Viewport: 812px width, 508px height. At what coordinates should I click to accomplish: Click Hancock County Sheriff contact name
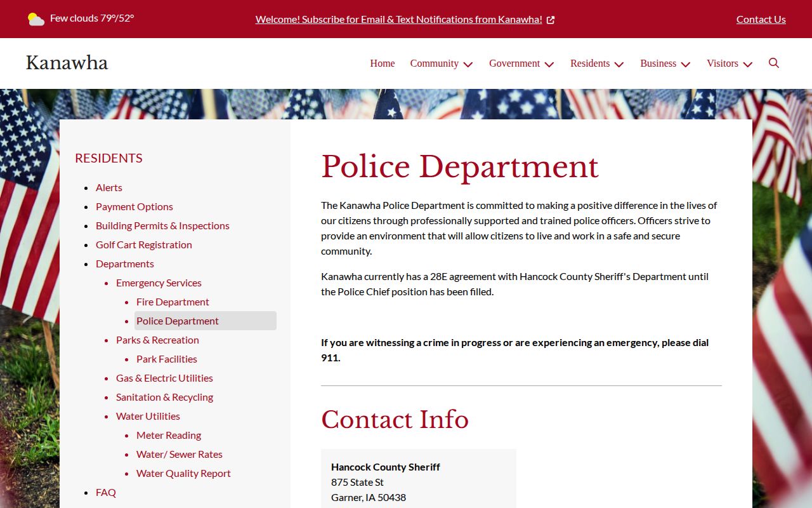tap(386, 467)
